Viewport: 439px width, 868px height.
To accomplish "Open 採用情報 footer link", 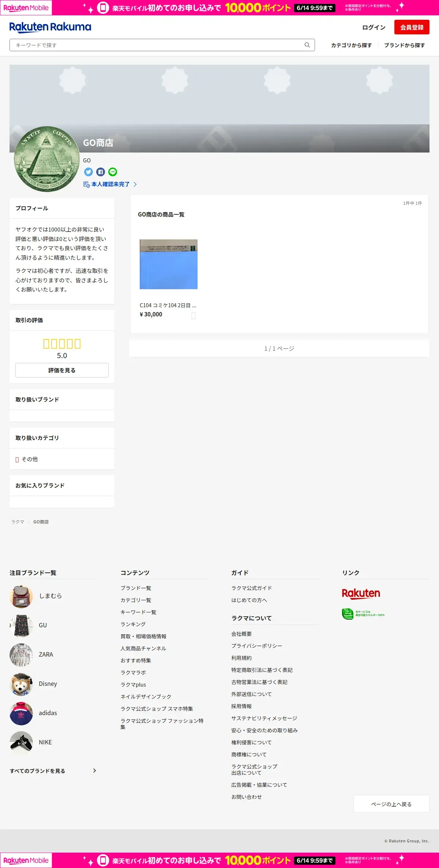I will [241, 706].
